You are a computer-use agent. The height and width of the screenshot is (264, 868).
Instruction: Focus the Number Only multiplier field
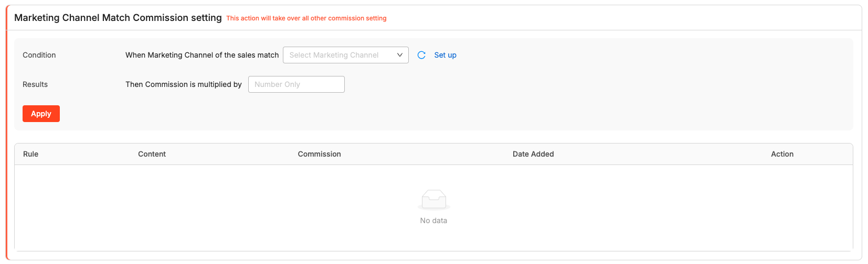point(296,84)
